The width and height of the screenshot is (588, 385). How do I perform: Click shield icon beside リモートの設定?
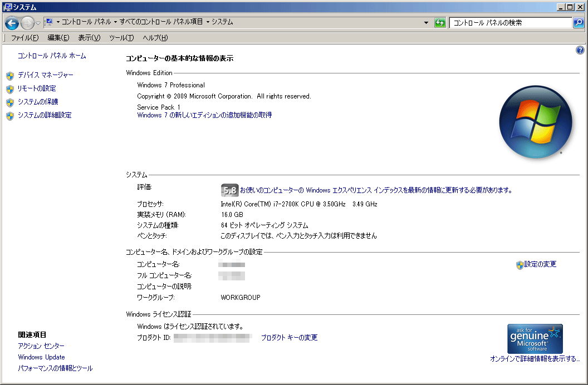click(x=10, y=90)
